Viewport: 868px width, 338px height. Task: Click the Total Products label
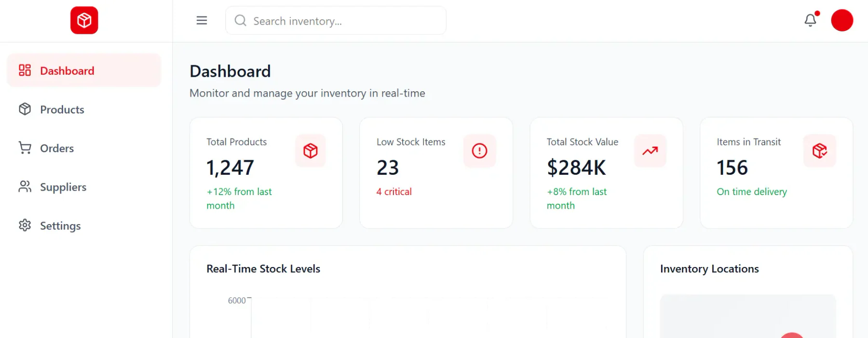pyautogui.click(x=237, y=142)
